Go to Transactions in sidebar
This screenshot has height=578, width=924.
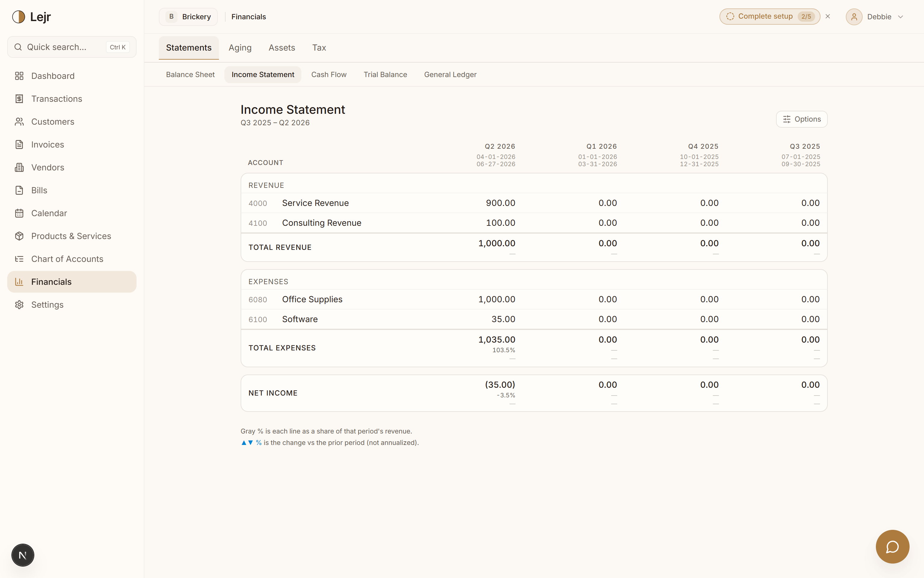point(72,99)
